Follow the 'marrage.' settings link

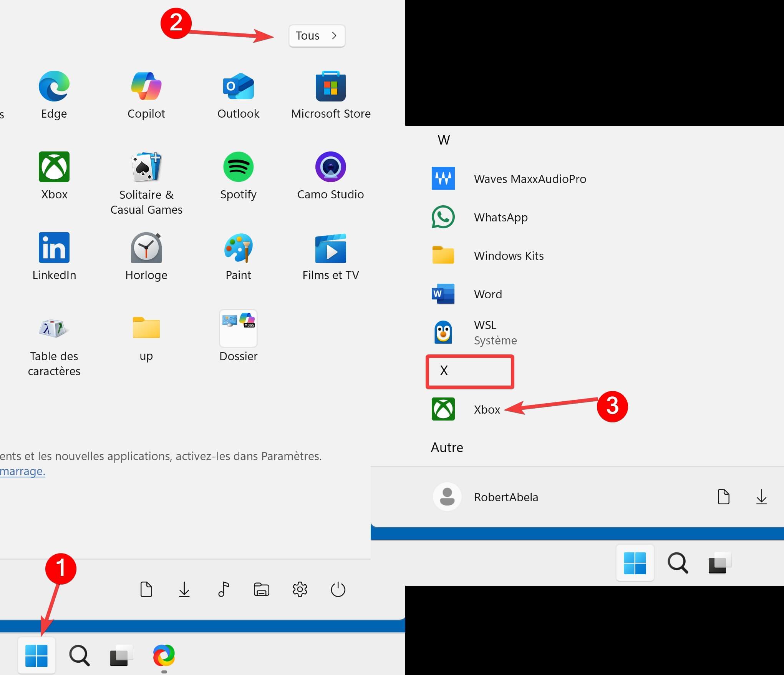click(23, 471)
